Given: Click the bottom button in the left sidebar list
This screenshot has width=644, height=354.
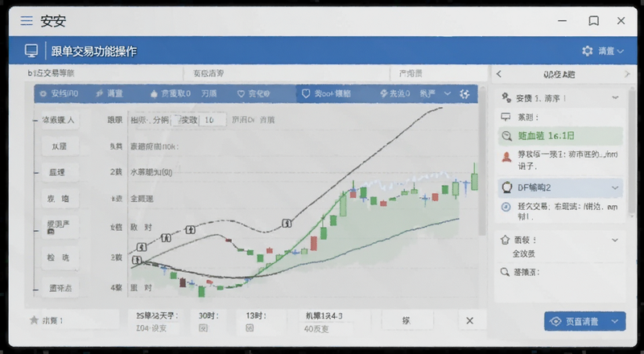Looking at the screenshot, I should pyautogui.click(x=60, y=288).
